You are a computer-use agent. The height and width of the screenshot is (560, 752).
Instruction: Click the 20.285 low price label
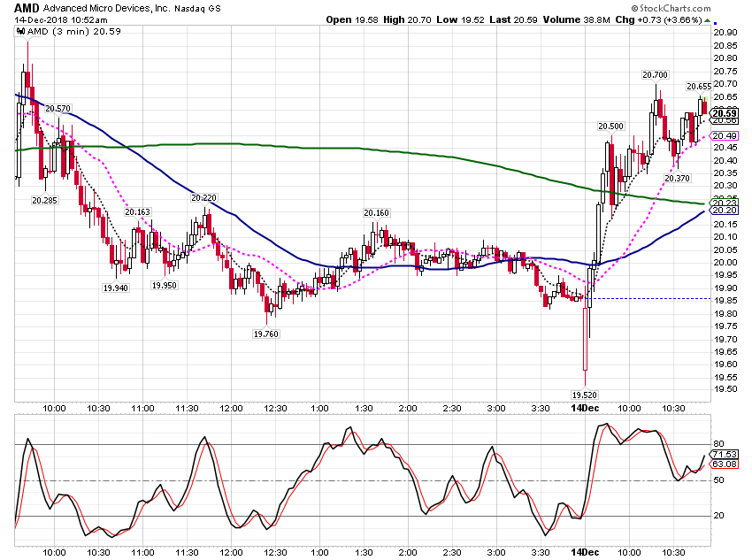pyautogui.click(x=44, y=201)
